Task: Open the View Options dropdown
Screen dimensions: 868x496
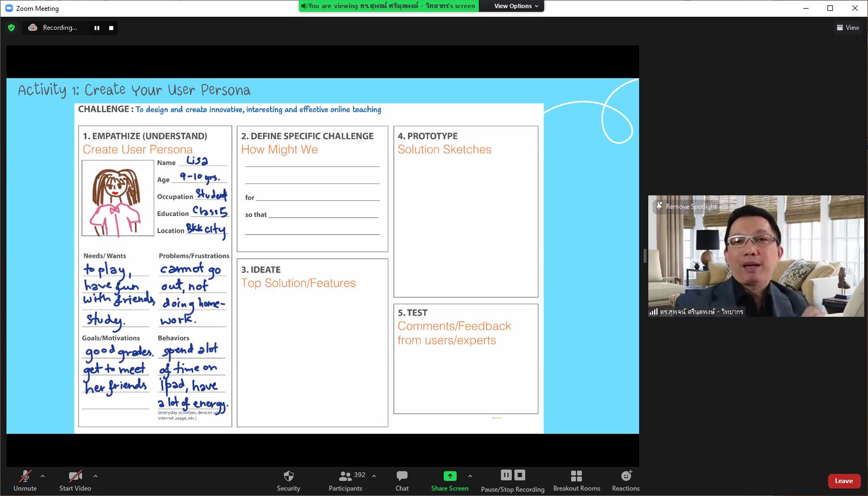Action: click(x=516, y=6)
